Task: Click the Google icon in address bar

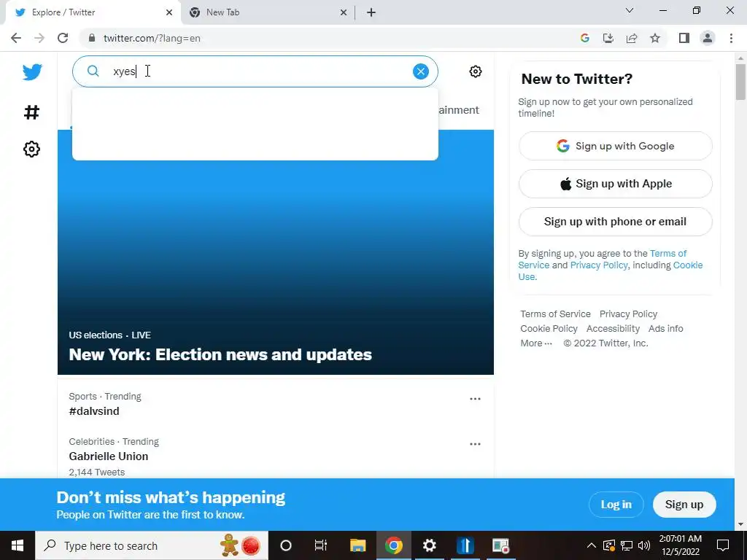Action: (585, 38)
